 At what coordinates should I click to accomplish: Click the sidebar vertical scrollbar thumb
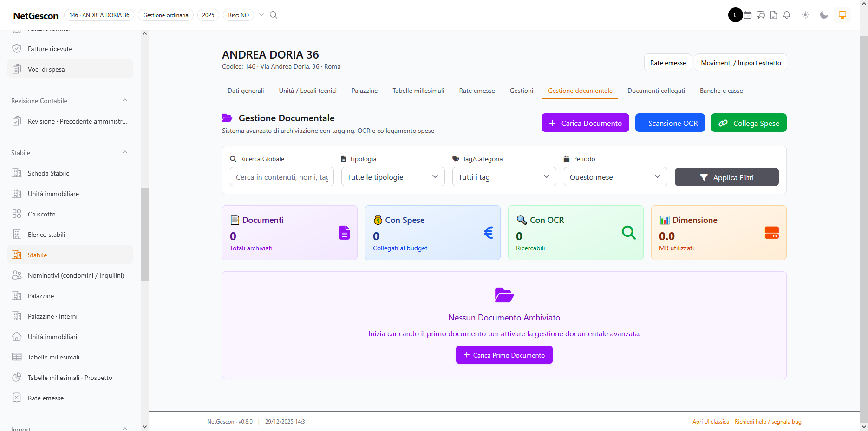point(144,234)
